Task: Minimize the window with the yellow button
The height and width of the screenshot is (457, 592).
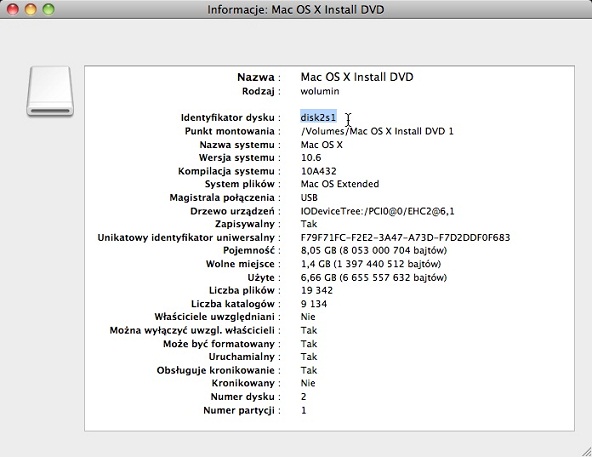Action: pos(31,9)
